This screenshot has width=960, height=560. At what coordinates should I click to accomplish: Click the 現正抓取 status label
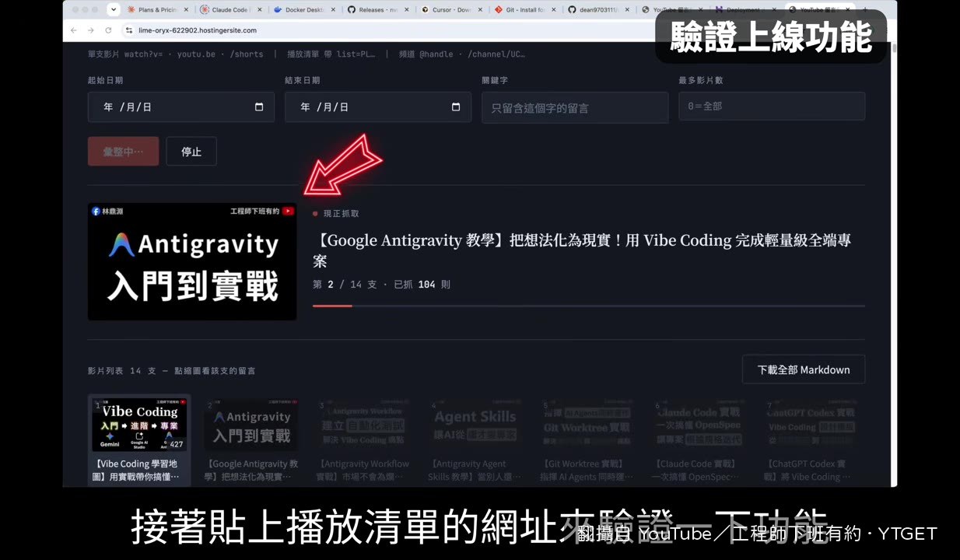[x=341, y=213]
